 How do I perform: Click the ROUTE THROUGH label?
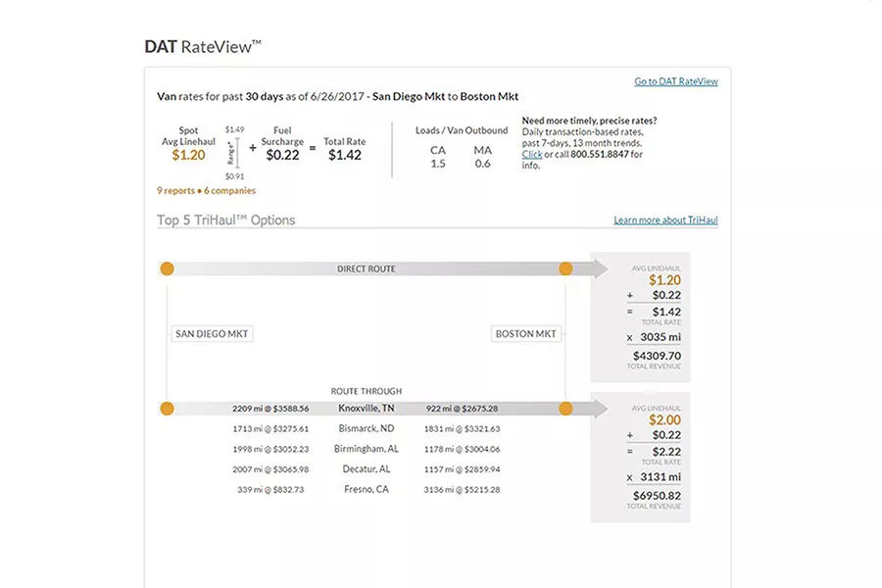click(367, 391)
